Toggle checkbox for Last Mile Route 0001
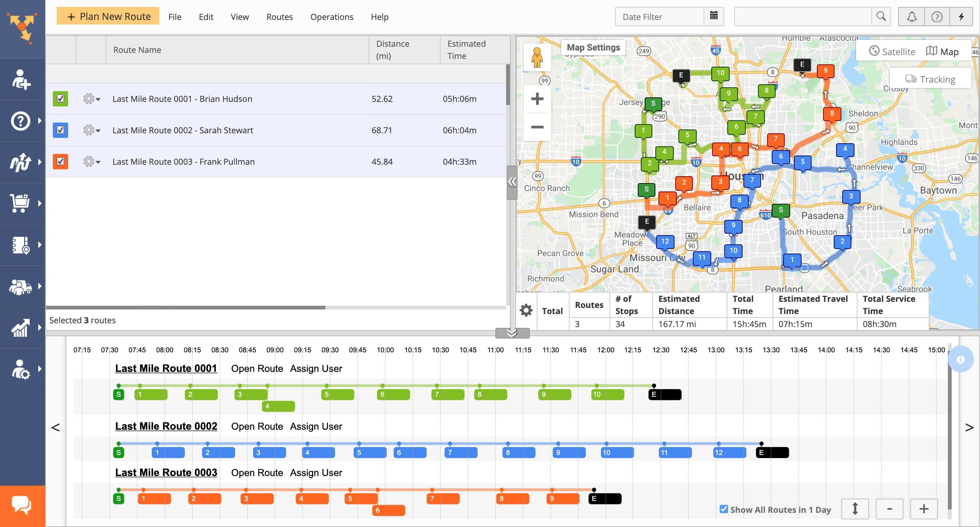The image size is (980, 527). 60,99
